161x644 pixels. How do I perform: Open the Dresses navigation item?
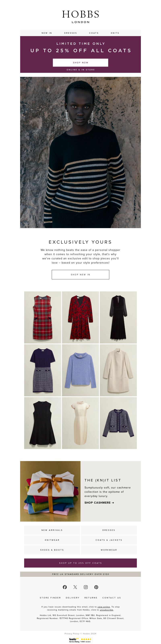tap(70, 33)
